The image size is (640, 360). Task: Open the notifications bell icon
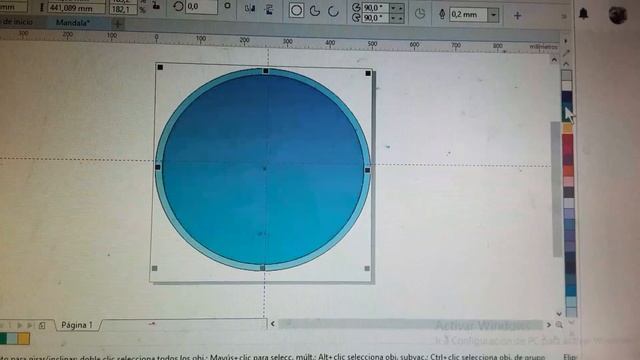[x=584, y=13]
